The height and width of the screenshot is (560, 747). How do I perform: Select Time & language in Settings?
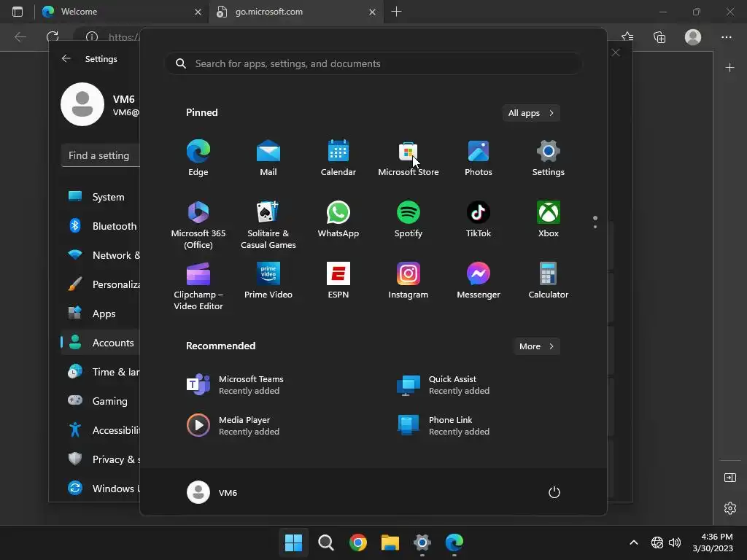pos(101,372)
